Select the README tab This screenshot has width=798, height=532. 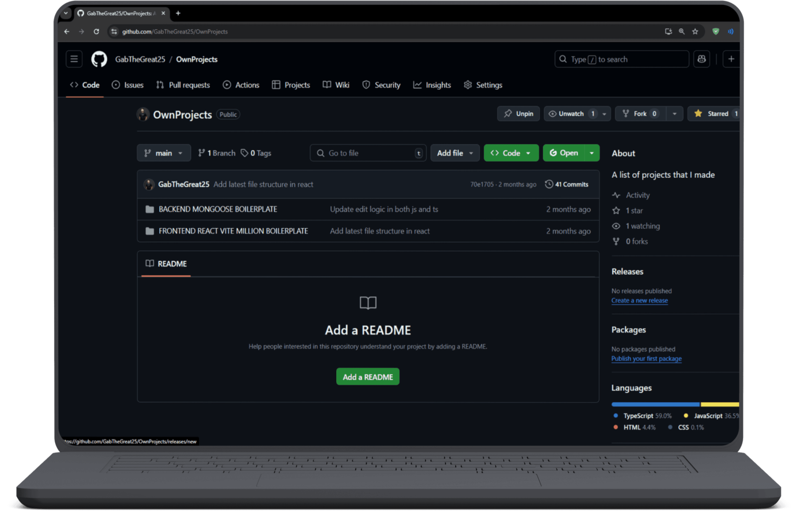tap(166, 264)
